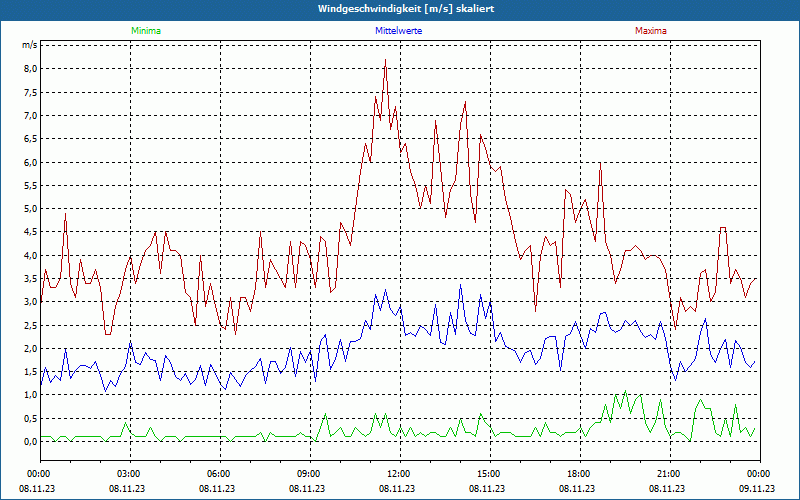
Task: Select the 8.0 y-axis value
Action: [x=30, y=69]
